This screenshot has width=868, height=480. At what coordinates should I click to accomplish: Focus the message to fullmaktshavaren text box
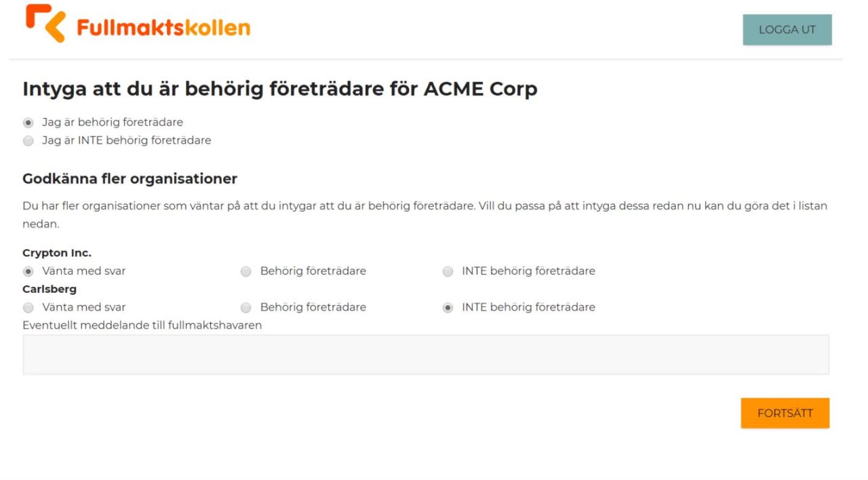click(x=425, y=355)
